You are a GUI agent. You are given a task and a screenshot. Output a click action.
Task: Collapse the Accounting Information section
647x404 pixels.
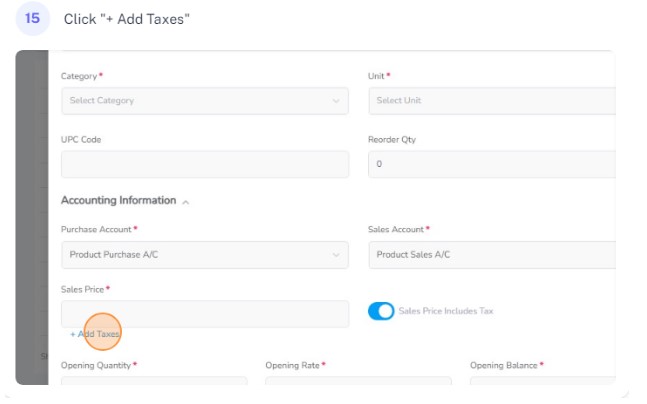coord(186,202)
